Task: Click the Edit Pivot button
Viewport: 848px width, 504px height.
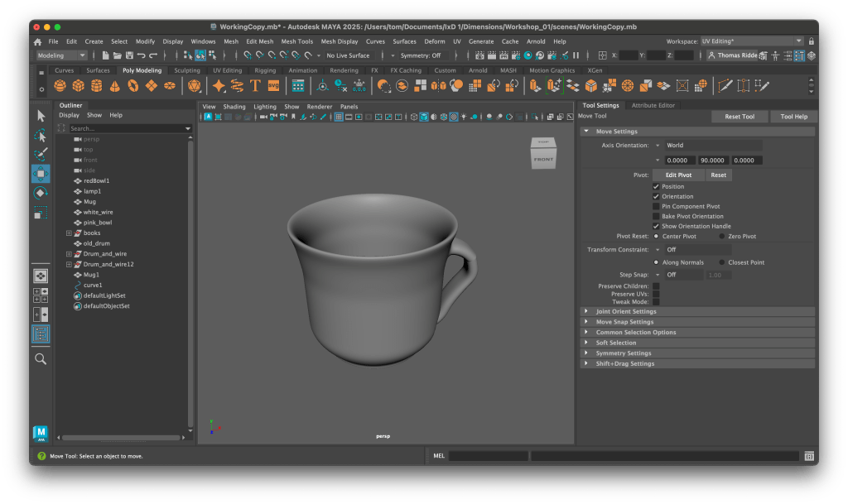Action: point(678,175)
